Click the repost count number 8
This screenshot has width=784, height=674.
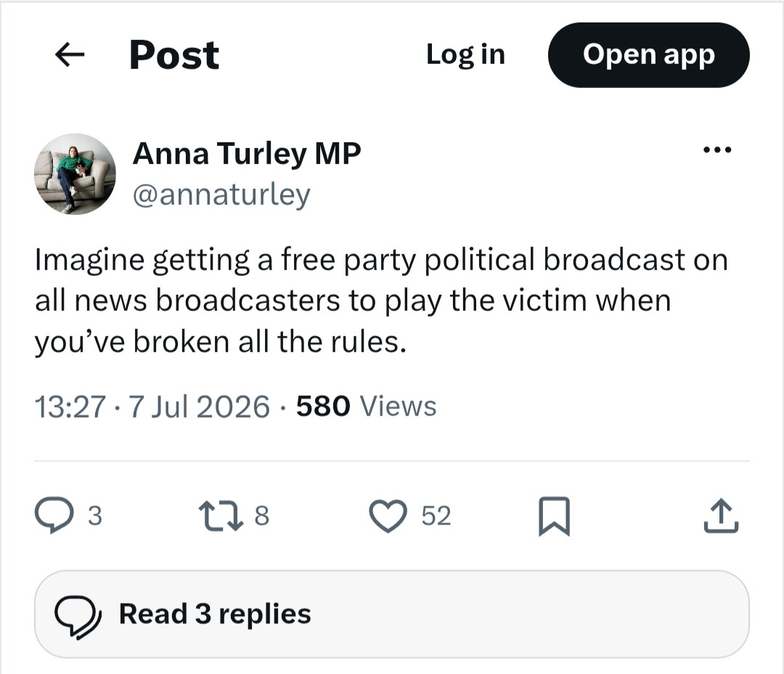pos(261,516)
